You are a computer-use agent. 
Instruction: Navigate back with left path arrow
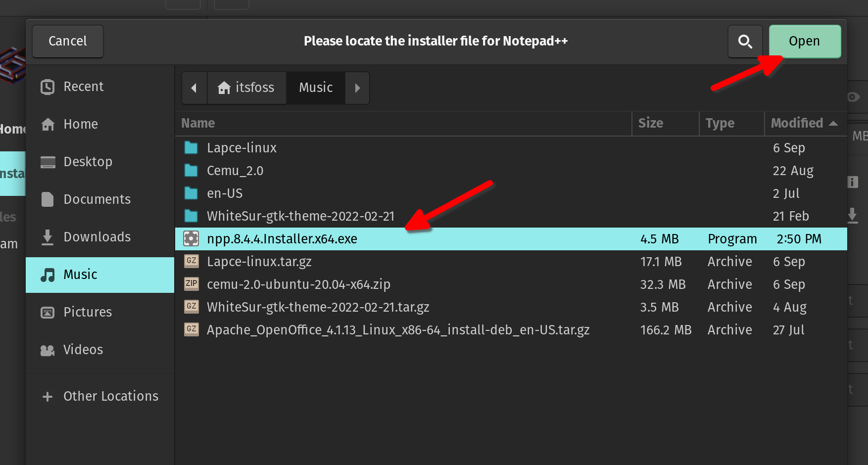coord(194,88)
